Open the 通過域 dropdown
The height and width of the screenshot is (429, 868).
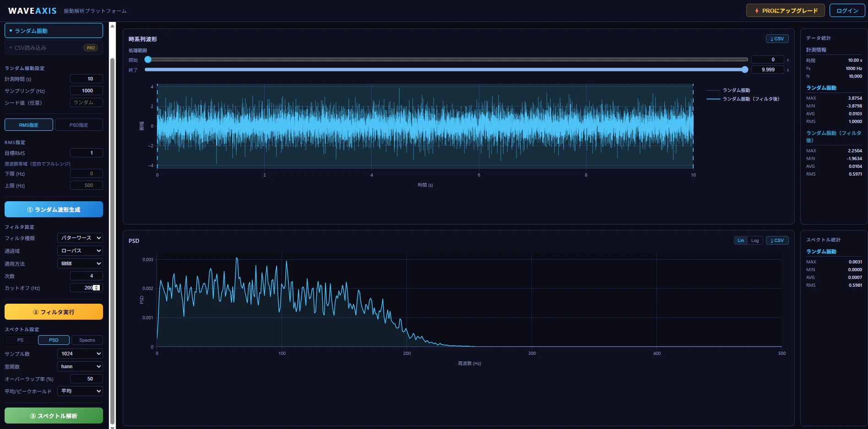(x=80, y=251)
